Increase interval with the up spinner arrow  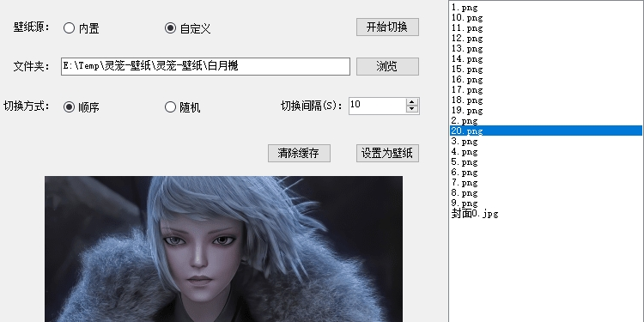pyautogui.click(x=412, y=102)
